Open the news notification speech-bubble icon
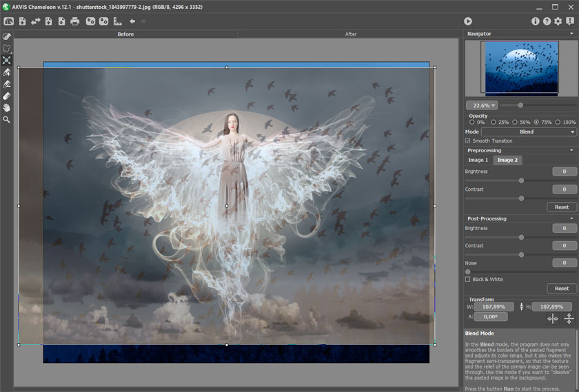 point(570,21)
